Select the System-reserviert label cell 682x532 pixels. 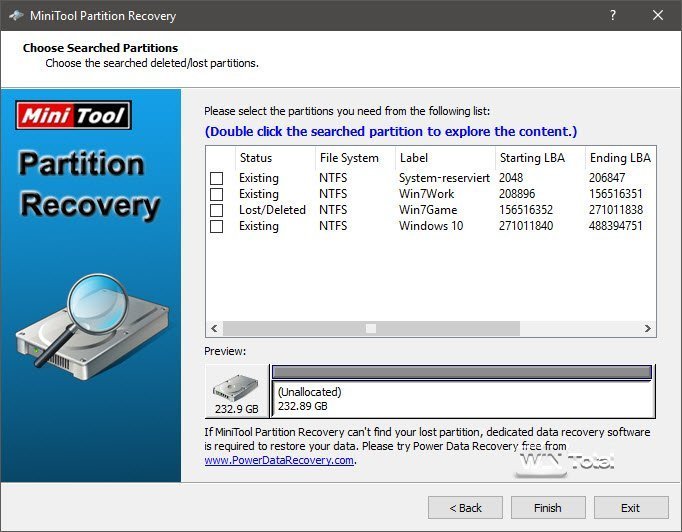[444, 178]
